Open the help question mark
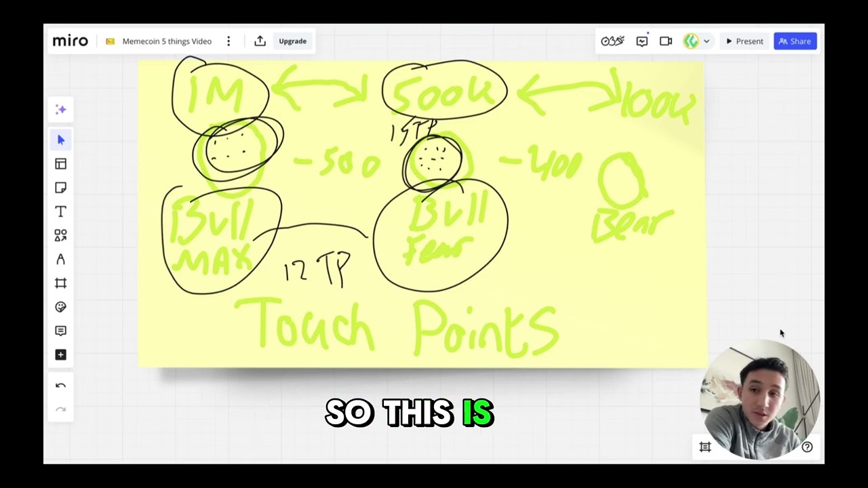This screenshot has height=488, width=868. click(x=807, y=447)
